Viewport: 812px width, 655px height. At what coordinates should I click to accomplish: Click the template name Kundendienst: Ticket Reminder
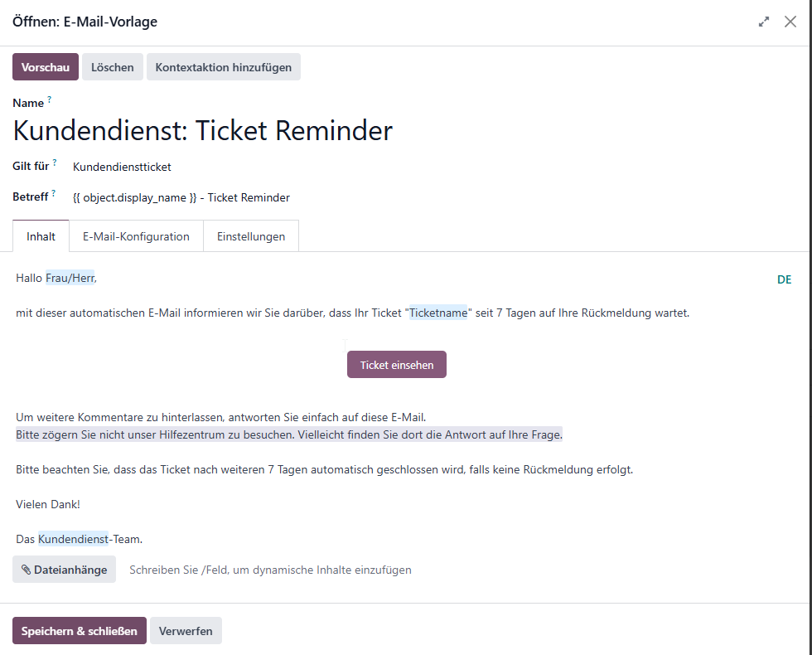pyautogui.click(x=202, y=130)
